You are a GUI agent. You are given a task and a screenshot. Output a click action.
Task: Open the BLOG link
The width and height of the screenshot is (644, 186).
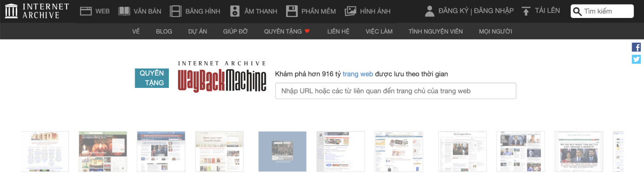(164, 31)
